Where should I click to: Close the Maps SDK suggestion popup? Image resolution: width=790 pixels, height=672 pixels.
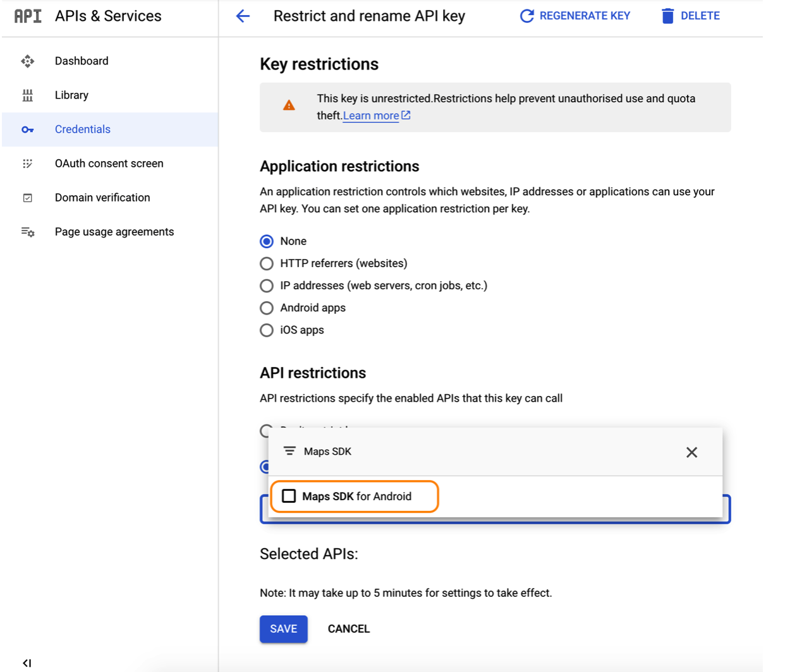coord(691,452)
